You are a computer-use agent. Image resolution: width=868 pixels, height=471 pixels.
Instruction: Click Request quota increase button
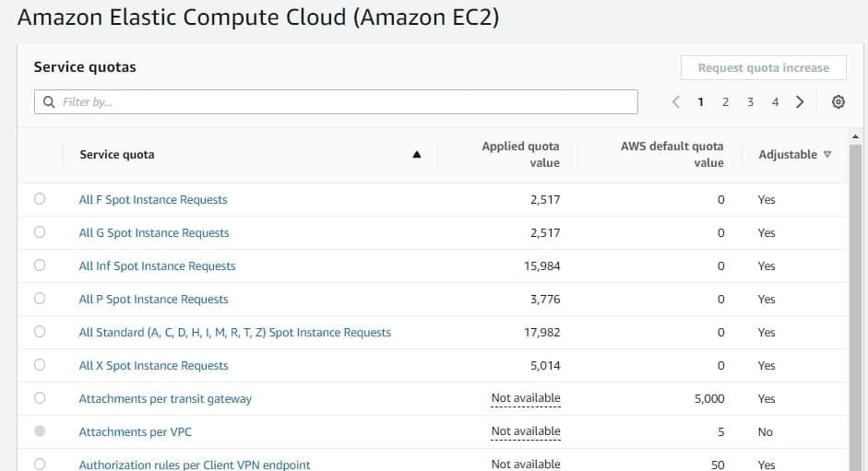(764, 67)
